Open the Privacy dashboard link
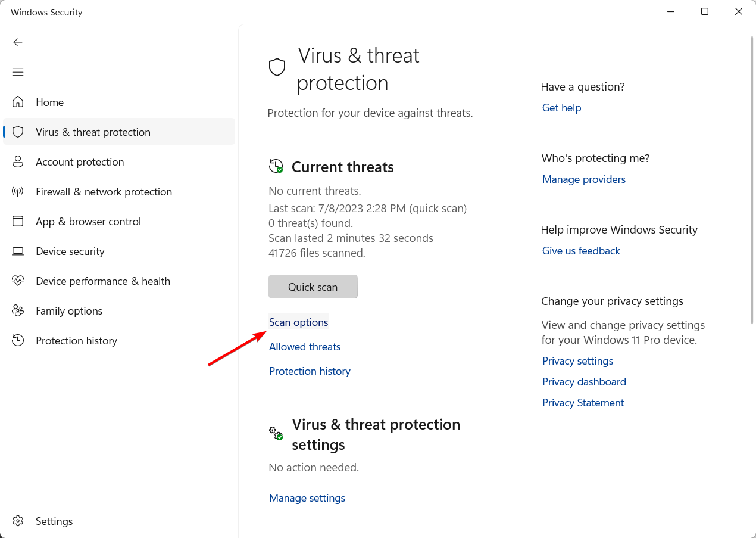Screen dimensions: 756x538 tap(584, 382)
